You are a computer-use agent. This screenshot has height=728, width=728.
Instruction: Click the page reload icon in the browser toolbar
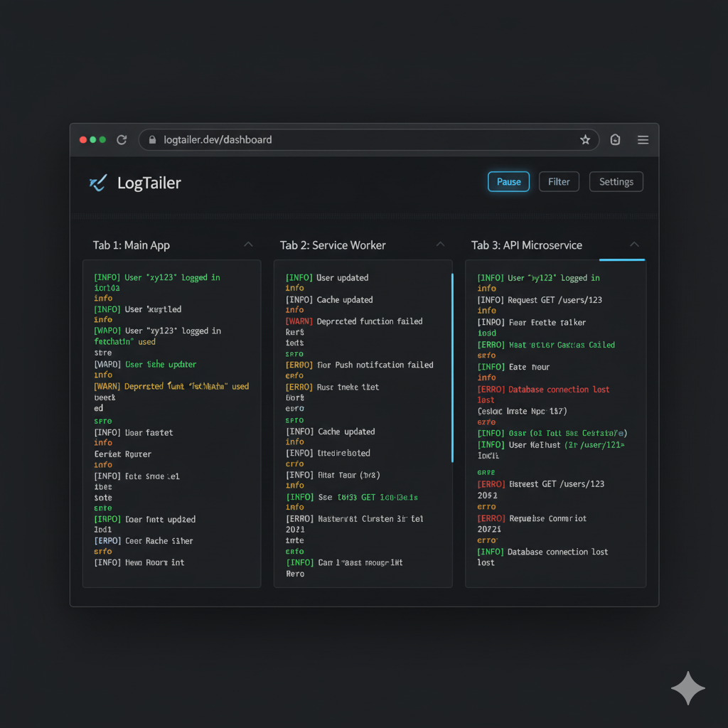point(121,139)
